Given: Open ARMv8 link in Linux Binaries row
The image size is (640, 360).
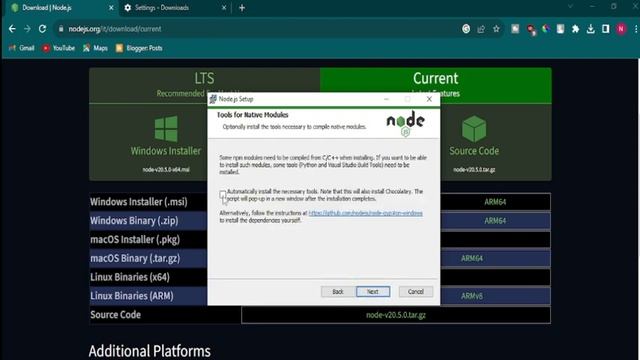Looking at the screenshot, I should pos(472,296).
